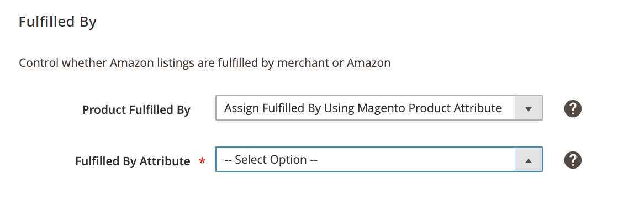Click 'Assign Fulfilled By Using Magento Product Attribute' text
Screen dimensions: 644x199
(x=363, y=108)
